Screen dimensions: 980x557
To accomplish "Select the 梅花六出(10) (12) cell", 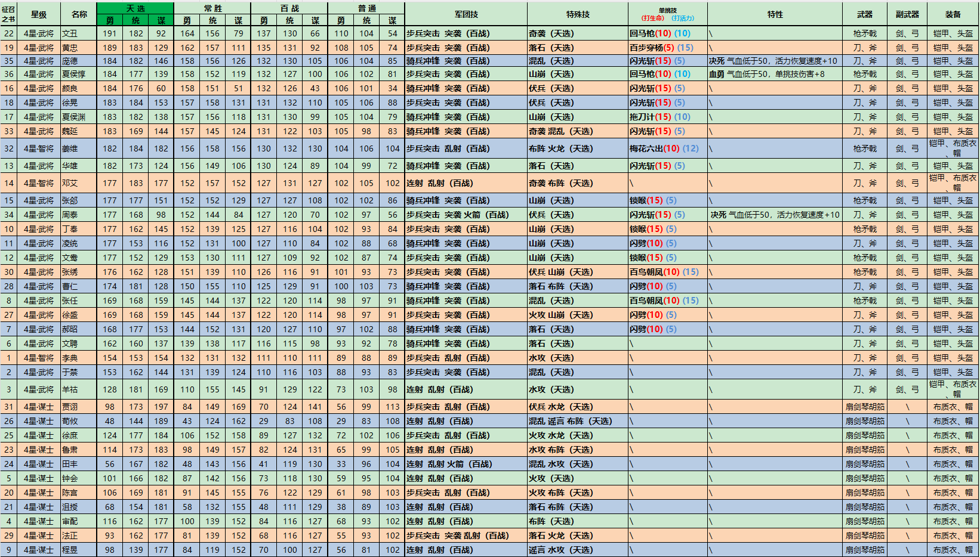I will (x=668, y=148).
